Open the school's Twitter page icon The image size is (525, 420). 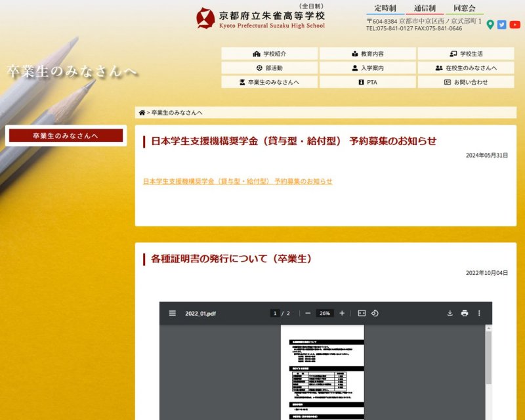pyautogui.click(x=502, y=25)
